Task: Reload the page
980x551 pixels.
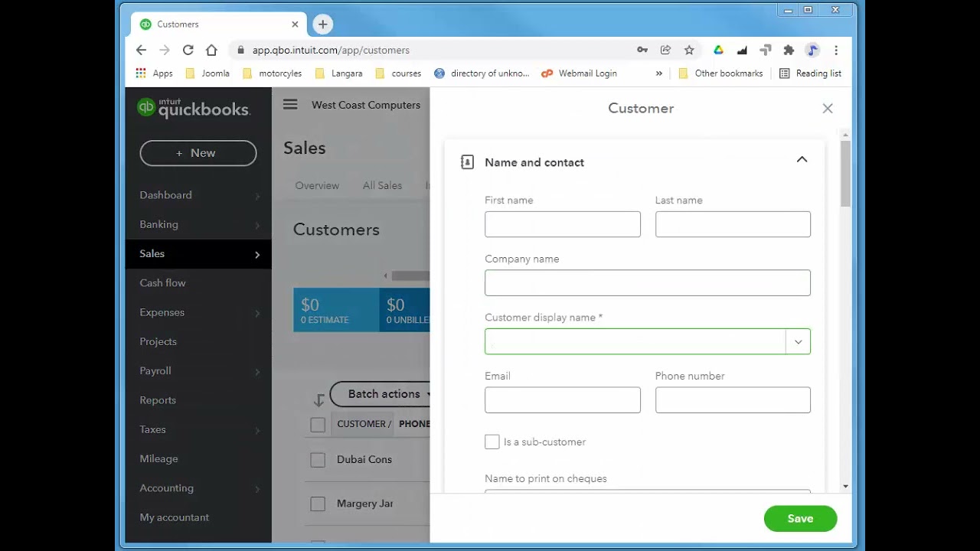Action: 188,50
